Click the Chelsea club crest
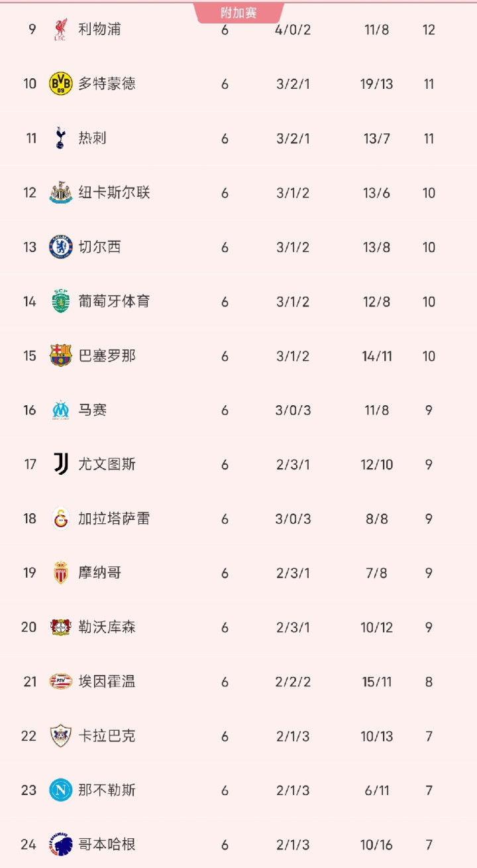This screenshot has width=477, height=868. tap(60, 247)
